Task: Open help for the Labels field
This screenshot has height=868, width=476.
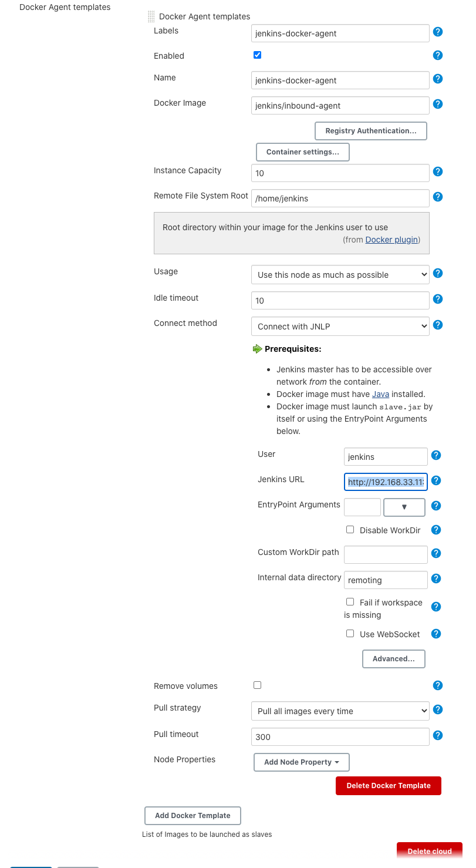Action: tap(438, 32)
